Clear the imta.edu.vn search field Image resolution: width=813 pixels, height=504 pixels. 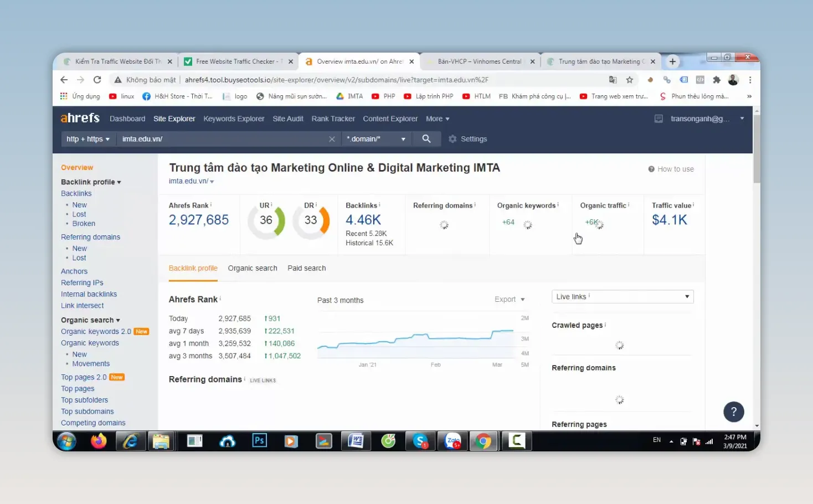point(332,139)
